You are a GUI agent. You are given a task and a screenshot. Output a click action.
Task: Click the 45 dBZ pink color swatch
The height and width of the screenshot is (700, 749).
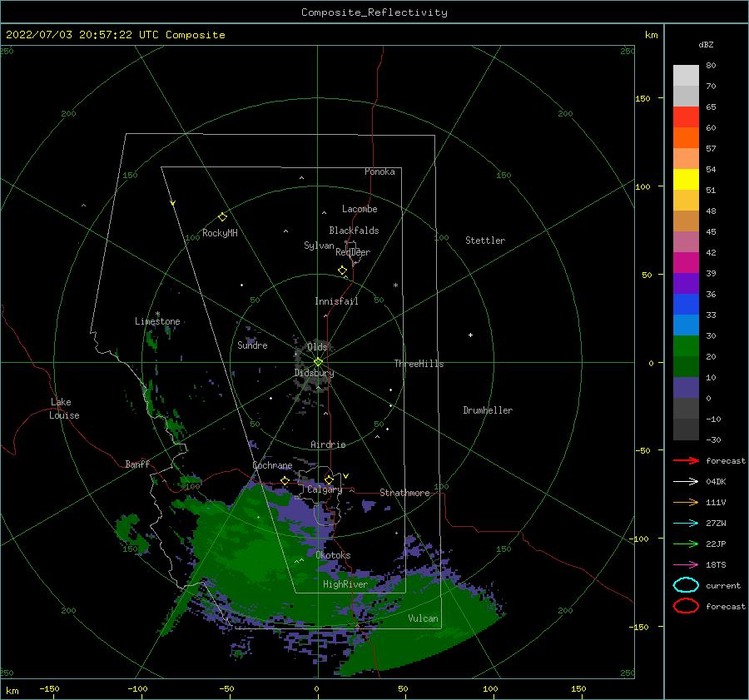pyautogui.click(x=686, y=241)
